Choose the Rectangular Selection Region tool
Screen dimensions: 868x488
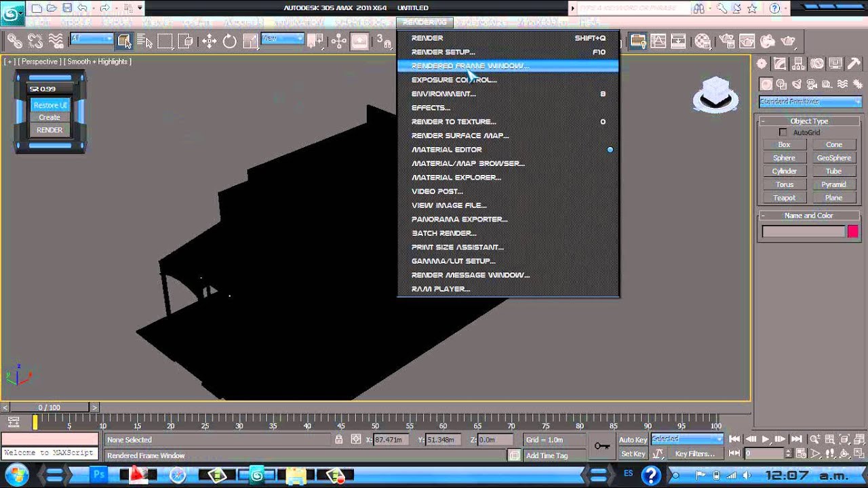165,41
